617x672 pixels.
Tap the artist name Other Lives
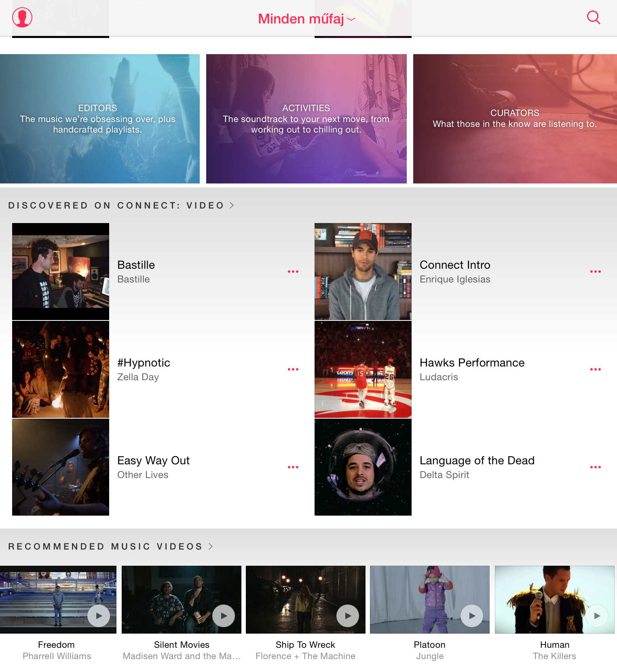click(x=143, y=475)
